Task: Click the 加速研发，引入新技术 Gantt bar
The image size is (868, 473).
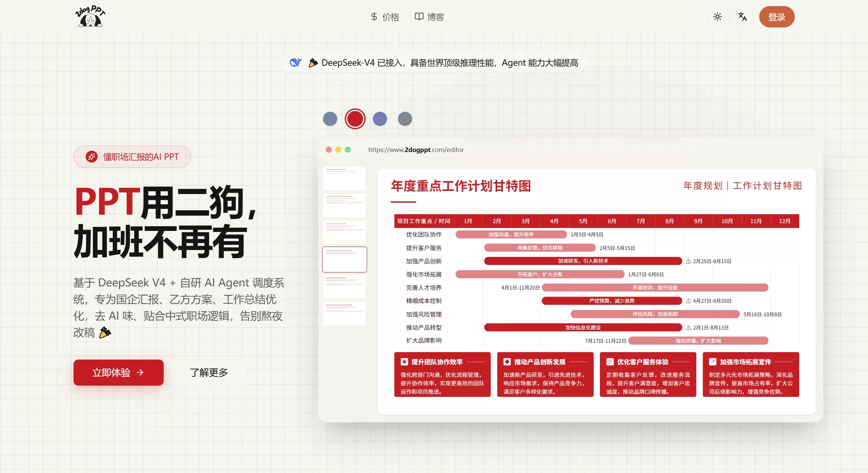Action: [583, 261]
